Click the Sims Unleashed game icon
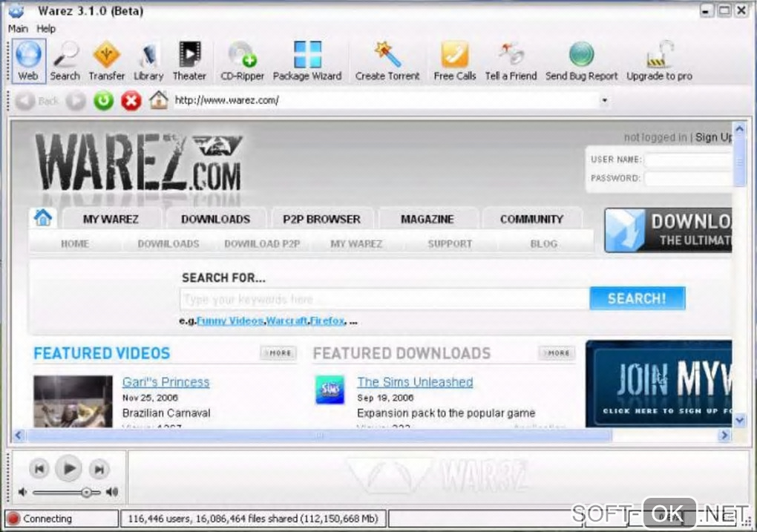The width and height of the screenshot is (757, 532). [330, 390]
